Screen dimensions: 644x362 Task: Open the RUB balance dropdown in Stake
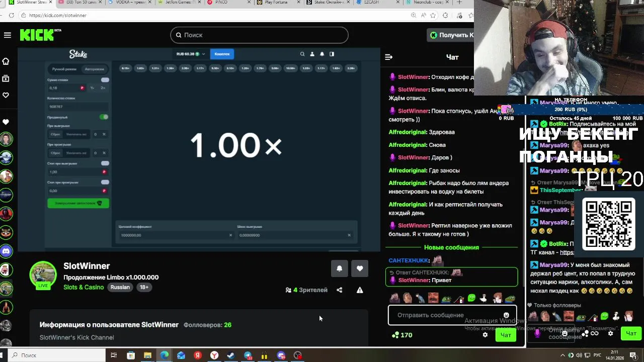pyautogui.click(x=190, y=54)
